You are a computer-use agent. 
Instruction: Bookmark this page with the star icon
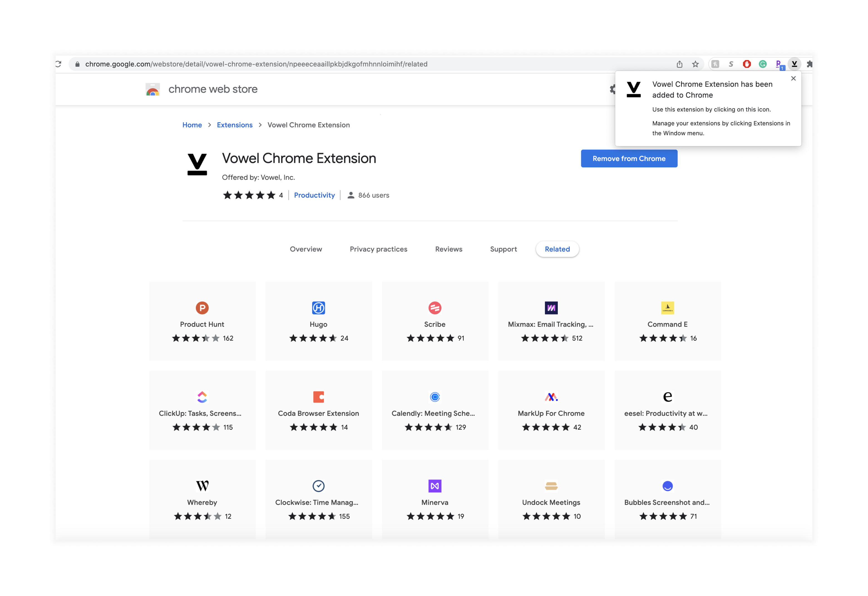pyautogui.click(x=695, y=64)
